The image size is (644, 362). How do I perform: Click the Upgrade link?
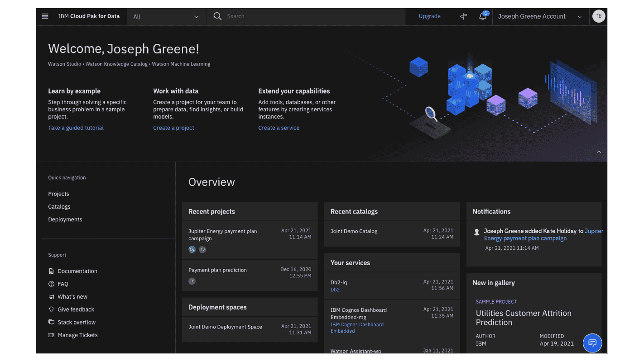pyautogui.click(x=429, y=16)
